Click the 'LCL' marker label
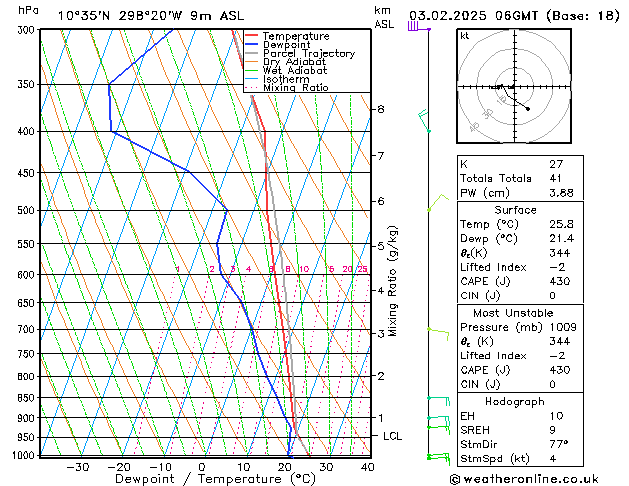The height and width of the screenshot is (486, 629). click(392, 436)
